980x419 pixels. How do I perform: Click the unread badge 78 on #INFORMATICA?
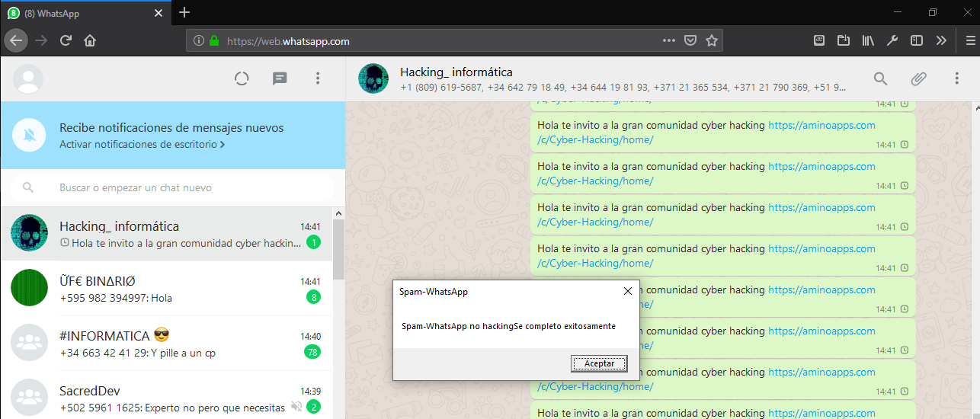click(312, 352)
